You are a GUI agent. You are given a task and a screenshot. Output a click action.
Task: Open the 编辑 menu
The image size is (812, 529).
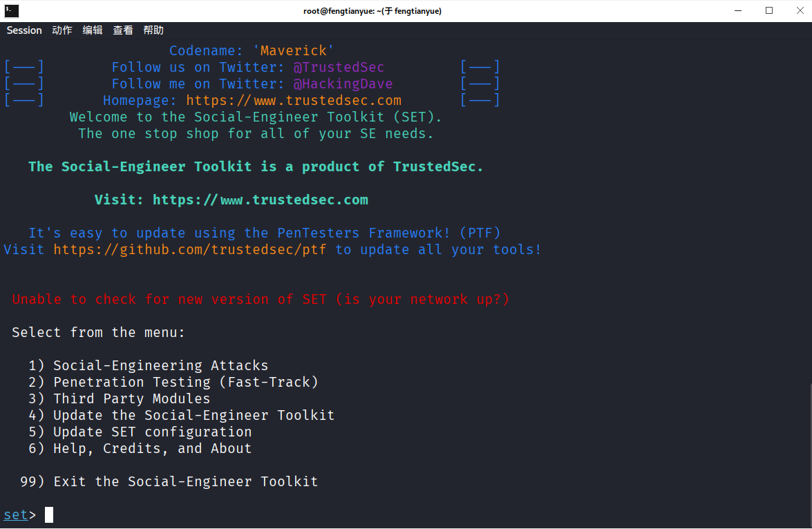tap(93, 30)
